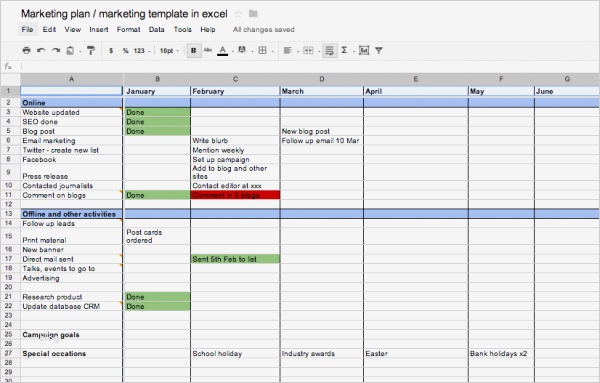Viewport: 600px width, 383px height.
Task: Open the Data menu
Action: tap(157, 29)
